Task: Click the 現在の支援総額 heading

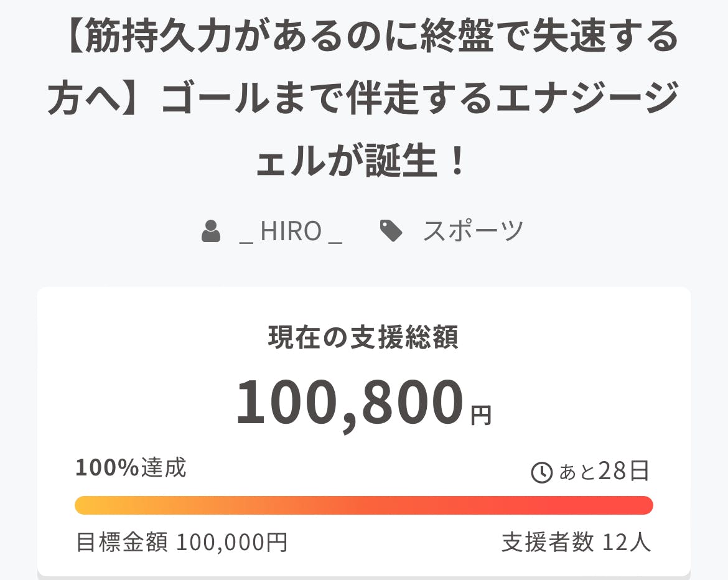Action: (x=363, y=337)
